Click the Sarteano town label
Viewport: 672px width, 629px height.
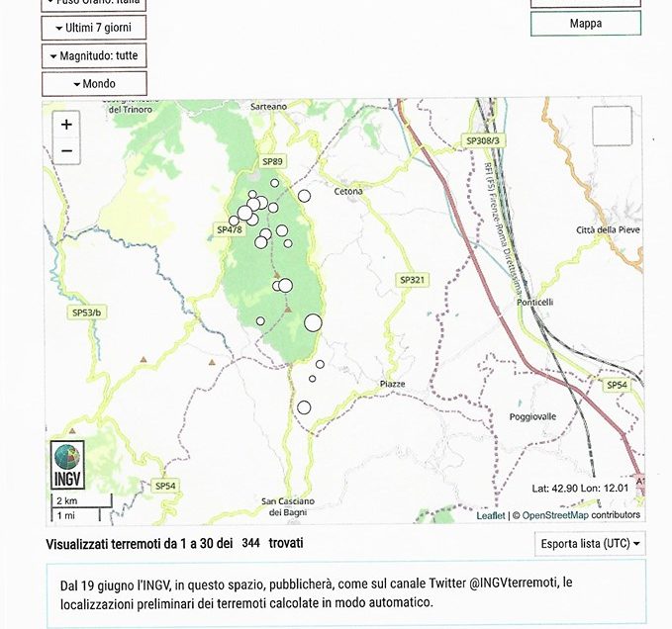[x=269, y=107]
